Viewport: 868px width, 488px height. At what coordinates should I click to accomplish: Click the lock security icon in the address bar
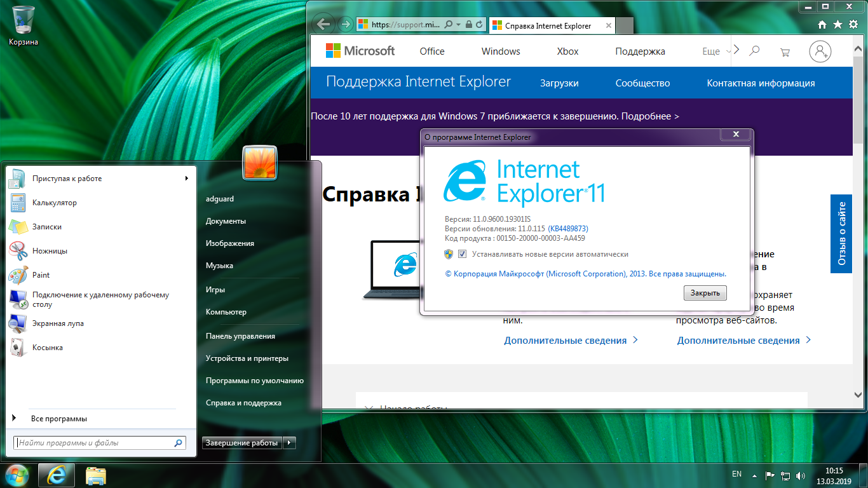click(x=468, y=25)
